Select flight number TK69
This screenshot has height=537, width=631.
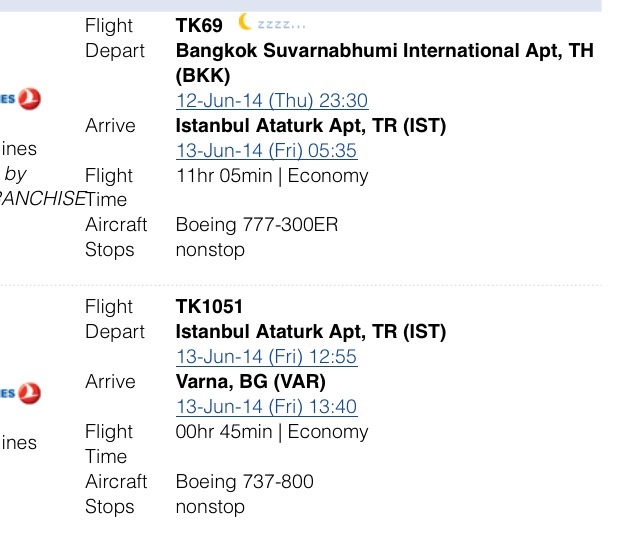201,25
